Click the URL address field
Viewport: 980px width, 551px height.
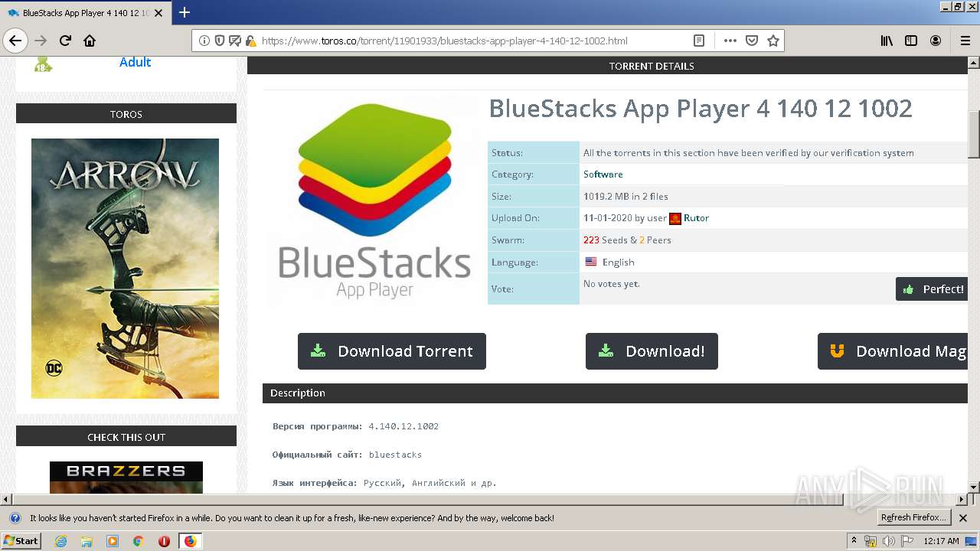(475, 41)
